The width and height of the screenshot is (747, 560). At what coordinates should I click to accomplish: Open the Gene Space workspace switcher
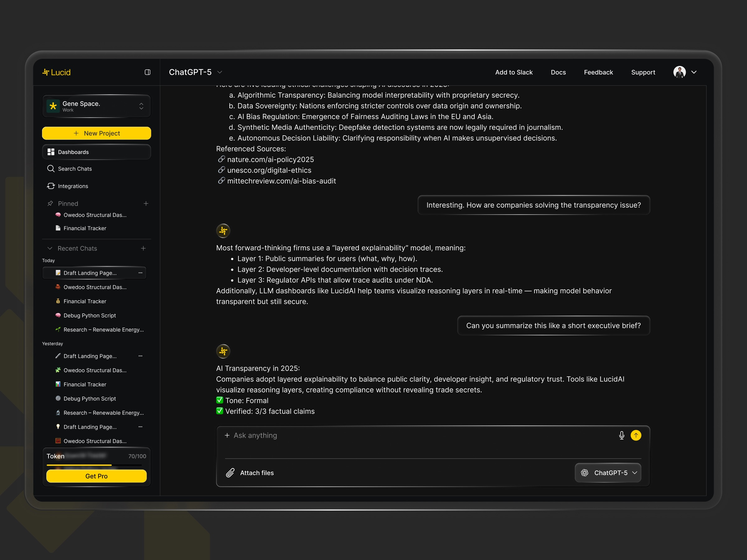coord(96,106)
